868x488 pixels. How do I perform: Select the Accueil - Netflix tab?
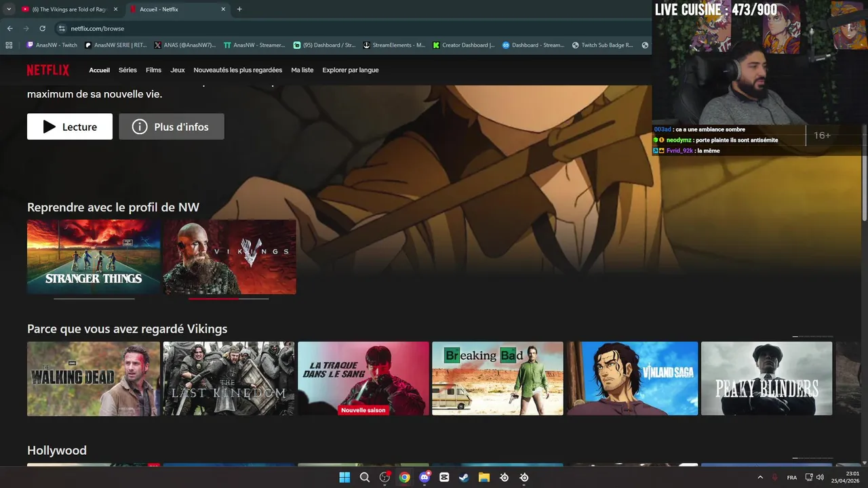click(x=178, y=9)
